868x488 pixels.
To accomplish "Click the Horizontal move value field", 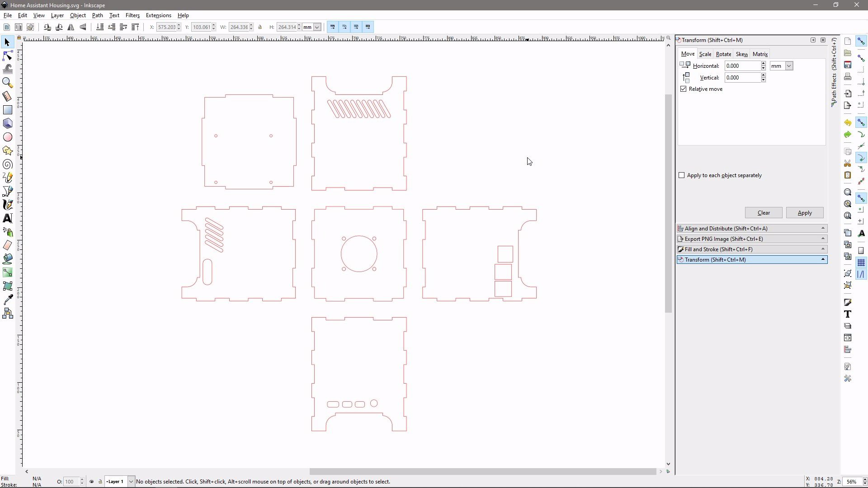I will click(742, 66).
